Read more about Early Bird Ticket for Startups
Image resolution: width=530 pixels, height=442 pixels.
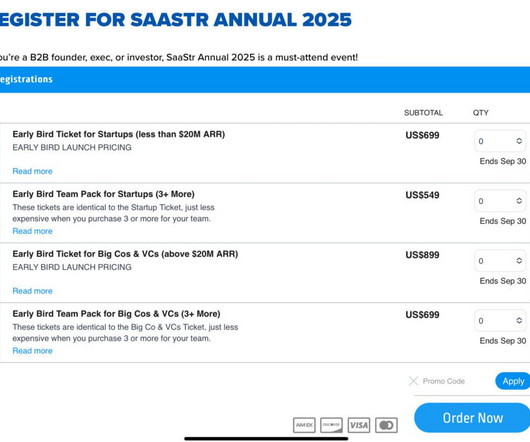[32, 171]
